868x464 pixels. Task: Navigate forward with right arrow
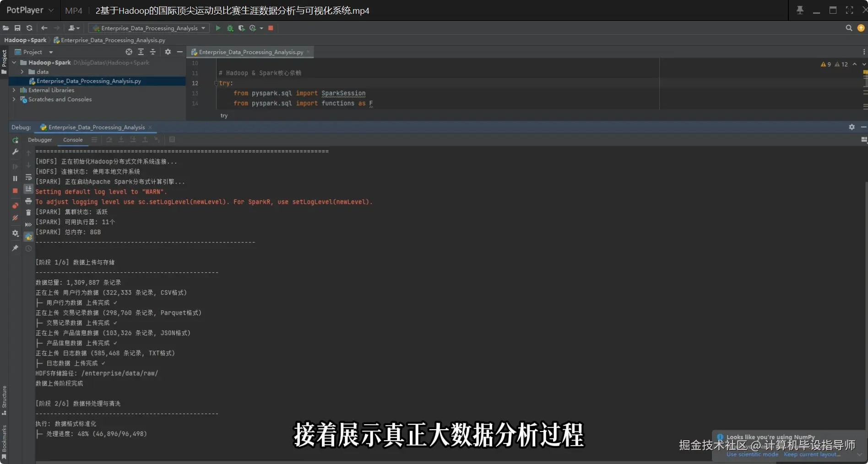(56, 28)
